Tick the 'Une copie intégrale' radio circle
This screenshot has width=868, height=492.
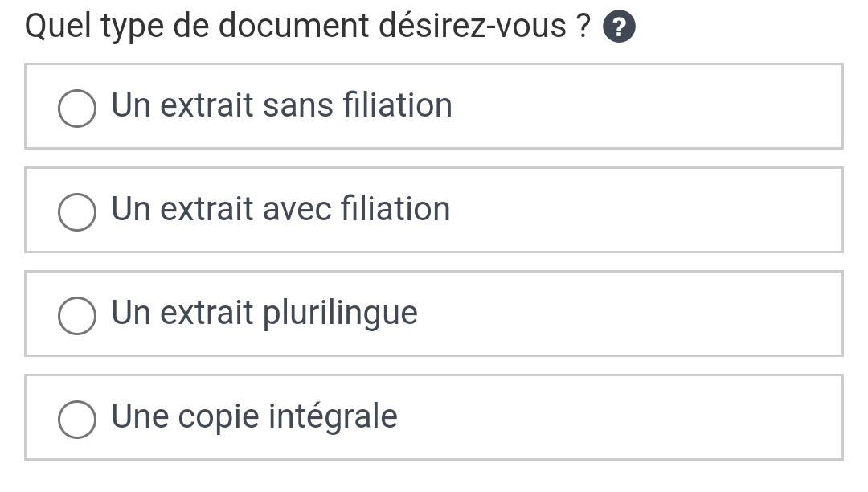click(77, 420)
